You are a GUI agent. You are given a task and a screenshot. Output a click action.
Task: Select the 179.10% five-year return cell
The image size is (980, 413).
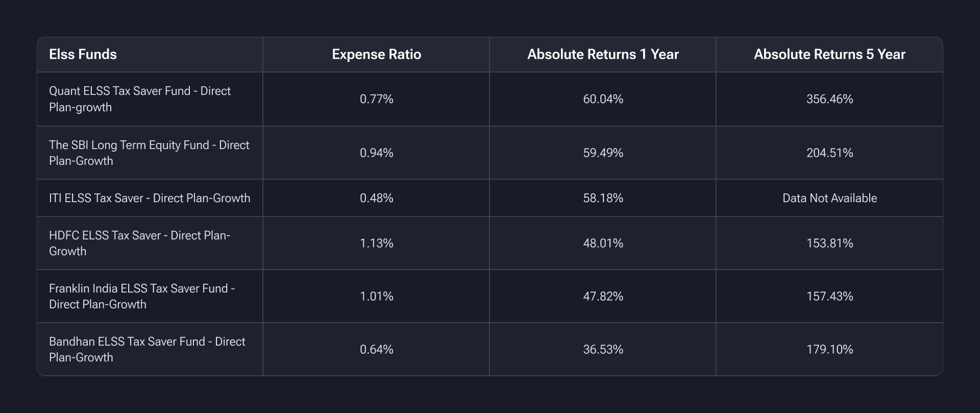click(829, 349)
